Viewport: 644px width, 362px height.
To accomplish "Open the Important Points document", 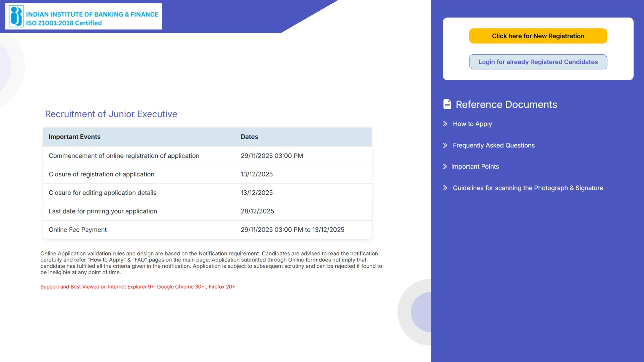I will pos(475,166).
